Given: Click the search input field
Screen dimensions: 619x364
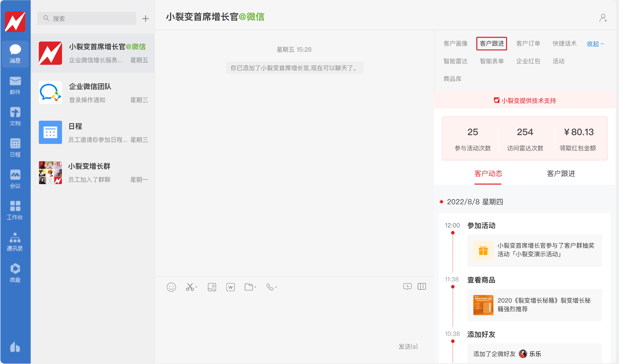Looking at the screenshot, I should 87,18.
